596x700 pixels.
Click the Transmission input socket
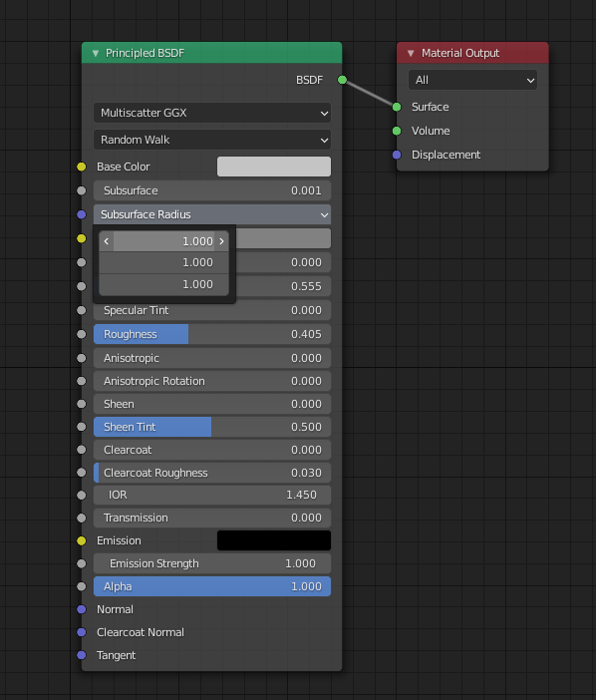click(81, 518)
